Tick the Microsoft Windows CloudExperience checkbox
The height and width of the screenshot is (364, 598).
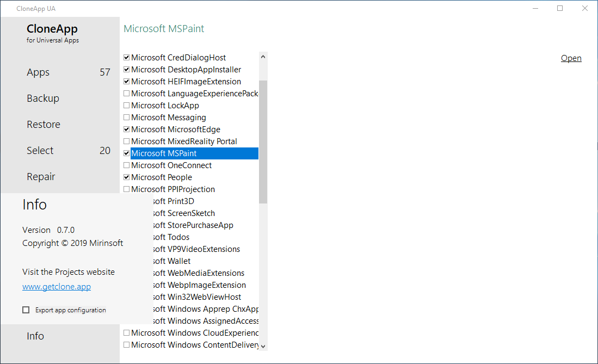click(x=127, y=332)
